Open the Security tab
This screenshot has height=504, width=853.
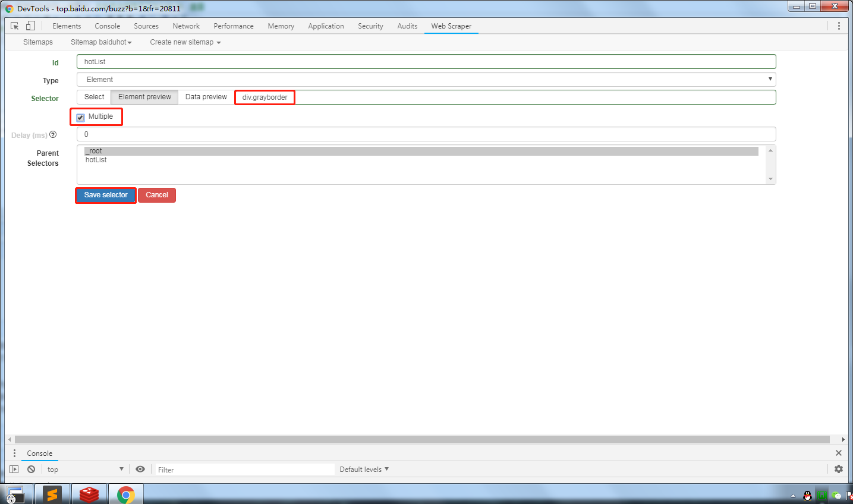370,26
